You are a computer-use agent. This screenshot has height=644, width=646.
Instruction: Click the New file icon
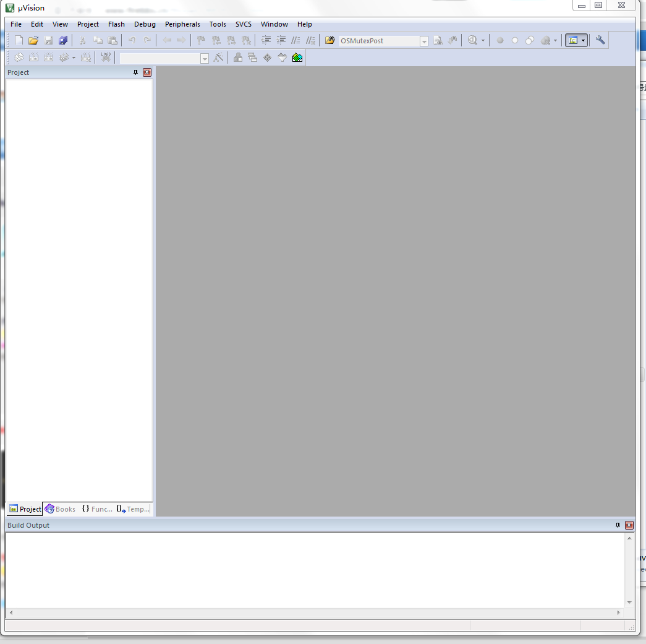19,41
